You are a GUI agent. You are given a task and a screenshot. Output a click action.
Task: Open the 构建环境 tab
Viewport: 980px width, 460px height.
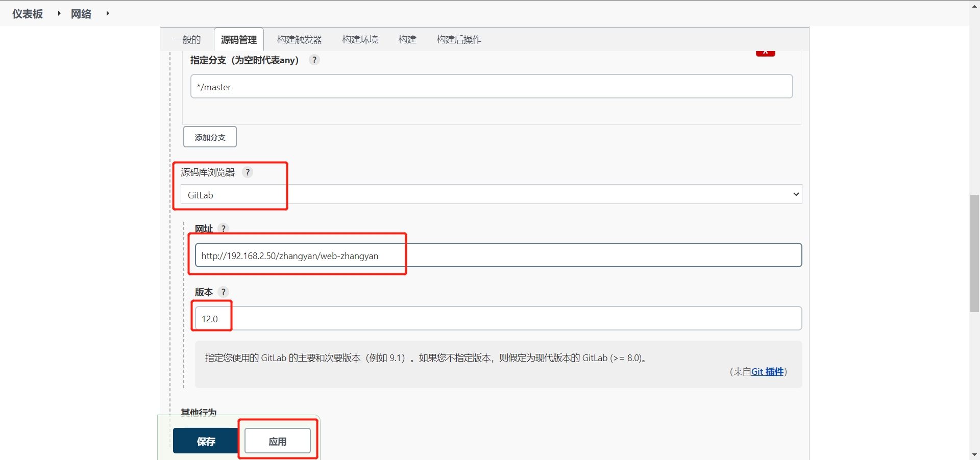click(360, 40)
